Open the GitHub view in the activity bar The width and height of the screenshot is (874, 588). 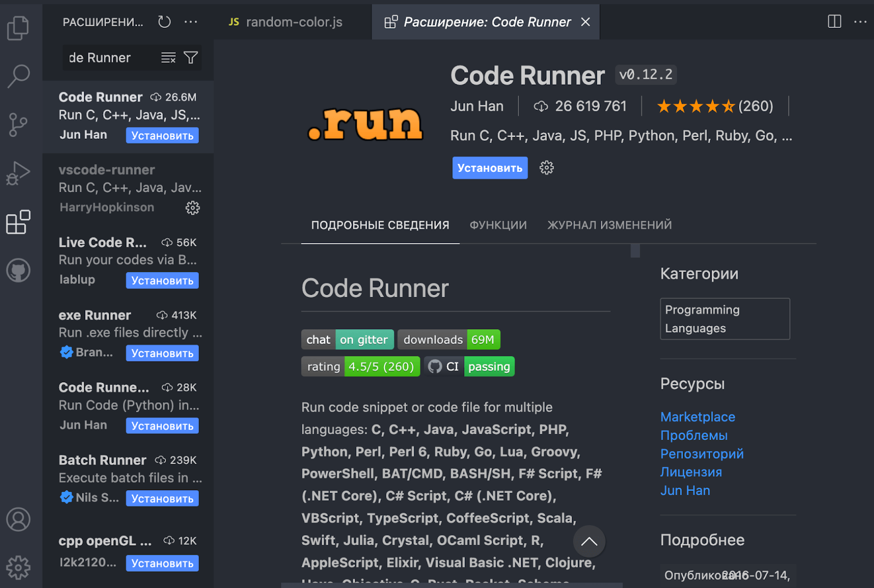coord(19,270)
